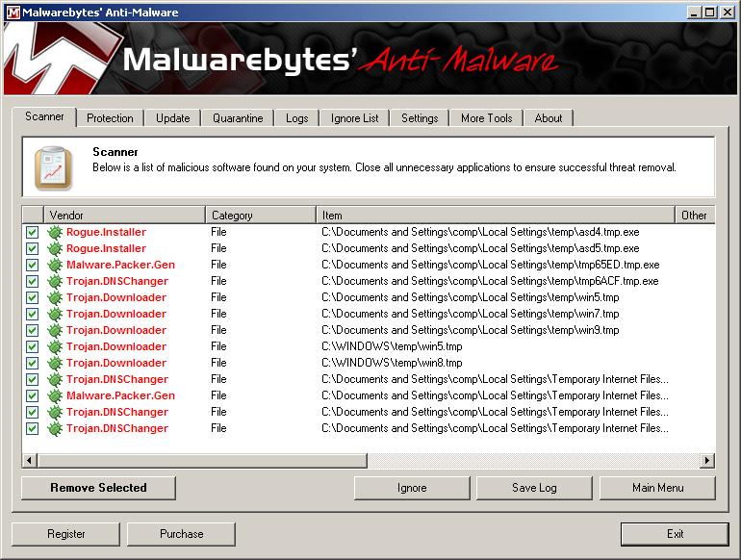Click the scroll left arrow

(x=29, y=460)
